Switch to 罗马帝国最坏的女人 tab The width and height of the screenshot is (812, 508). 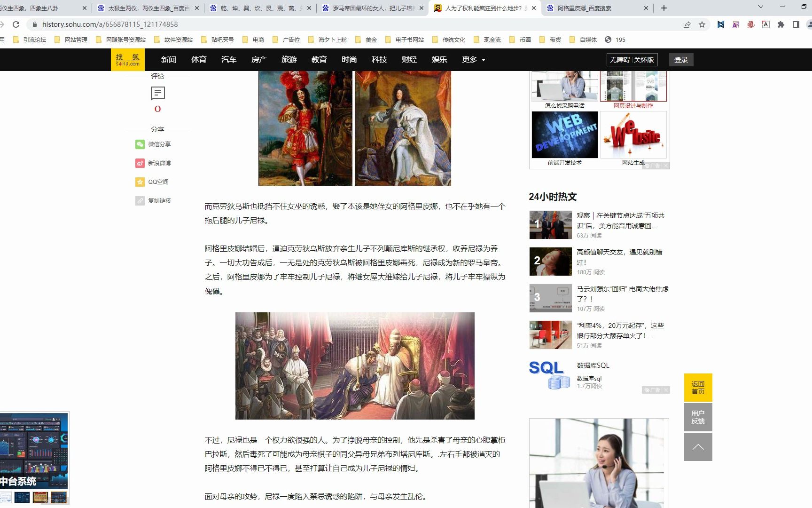(372, 8)
